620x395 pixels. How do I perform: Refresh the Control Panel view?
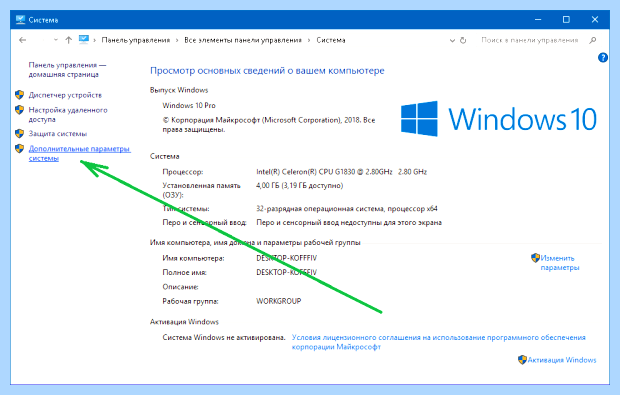pos(463,40)
